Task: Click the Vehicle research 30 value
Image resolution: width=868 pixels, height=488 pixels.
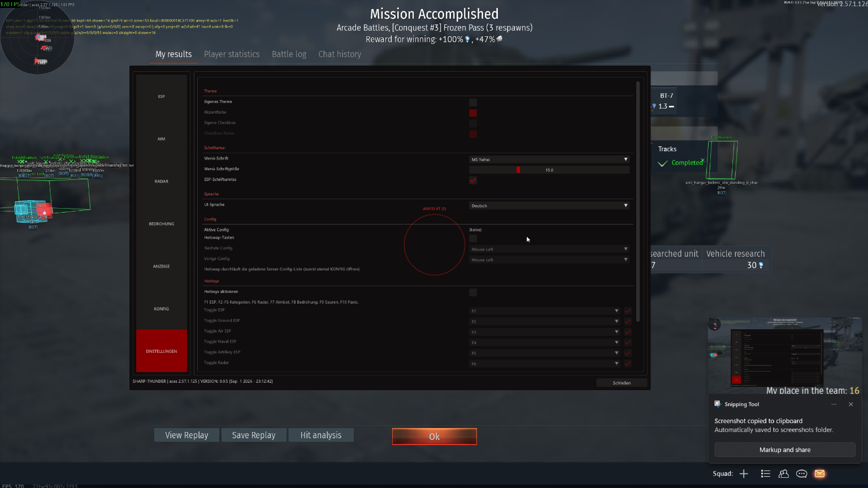Action: coord(756,265)
